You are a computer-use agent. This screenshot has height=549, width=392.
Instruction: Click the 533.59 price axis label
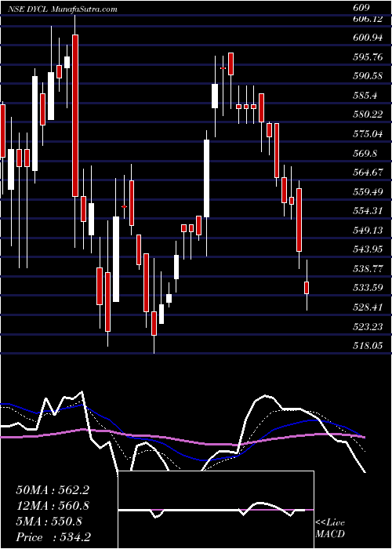click(368, 288)
